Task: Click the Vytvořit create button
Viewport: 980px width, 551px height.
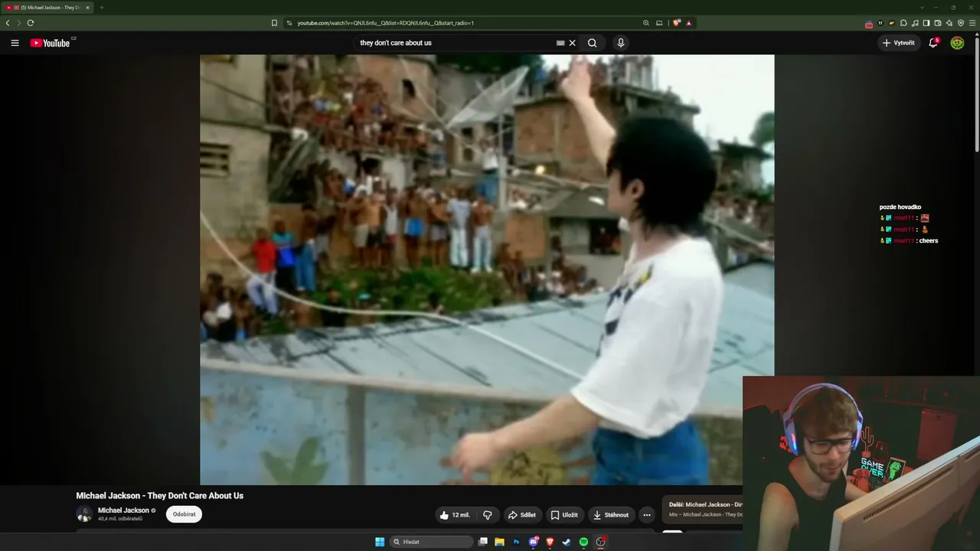Action: coord(899,43)
